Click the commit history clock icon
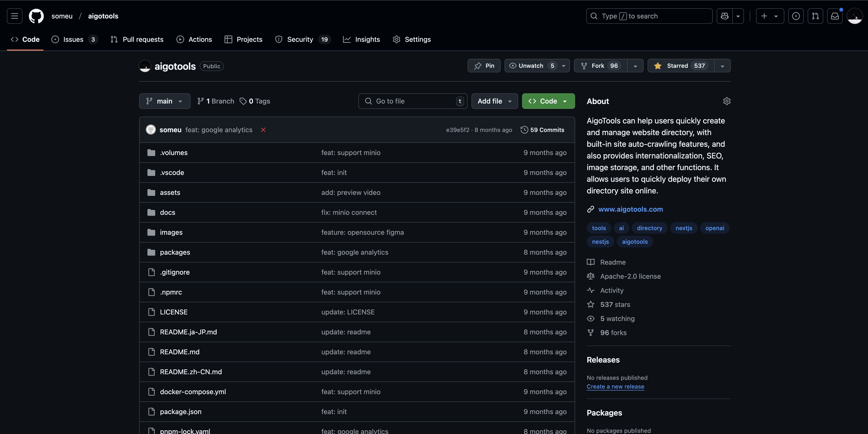The width and height of the screenshot is (868, 434). click(x=524, y=130)
